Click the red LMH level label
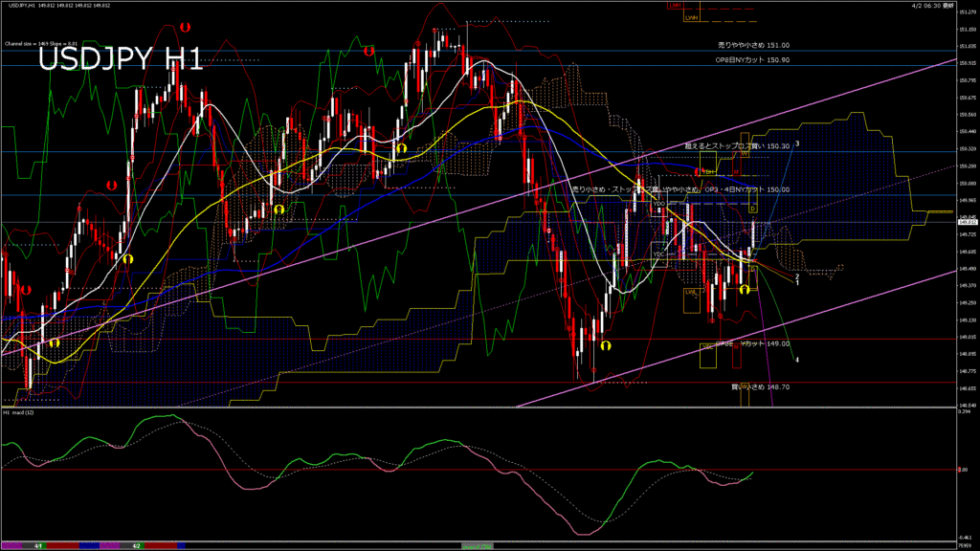This screenshot has width=980, height=551. 676,6
